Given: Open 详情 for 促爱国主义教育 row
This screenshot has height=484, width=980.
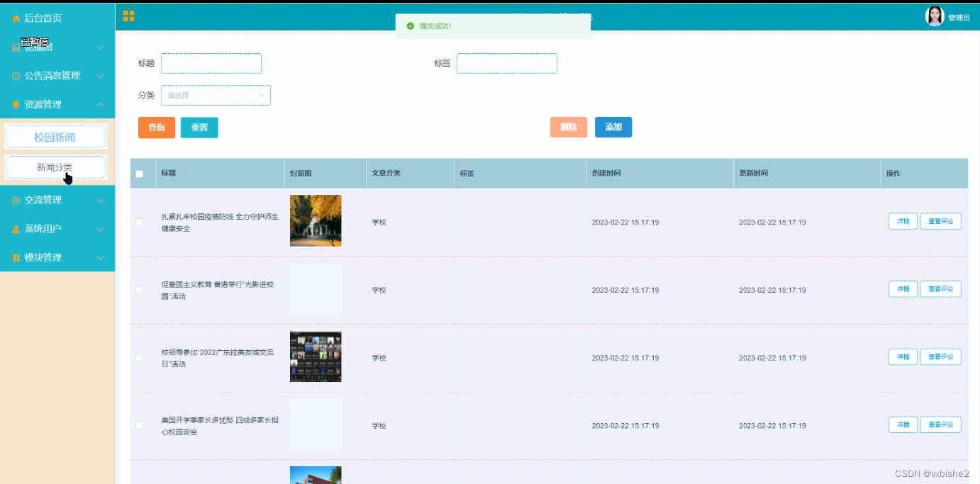Looking at the screenshot, I should (x=903, y=289).
